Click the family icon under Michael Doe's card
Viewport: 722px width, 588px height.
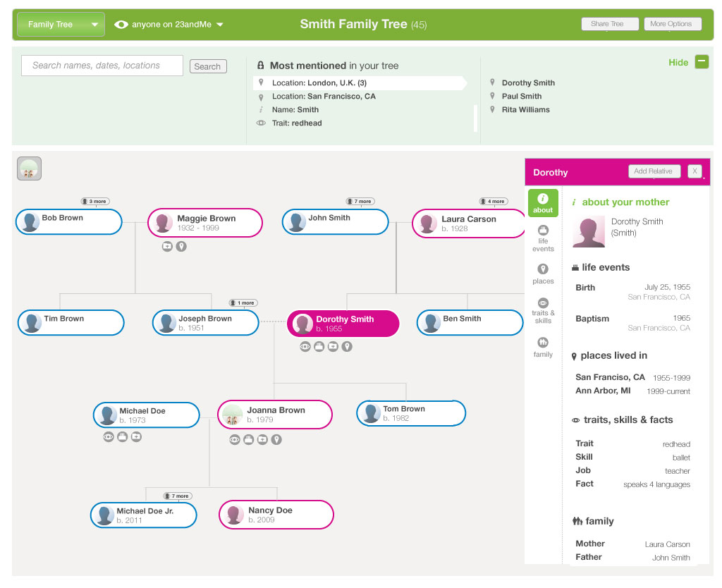136,436
